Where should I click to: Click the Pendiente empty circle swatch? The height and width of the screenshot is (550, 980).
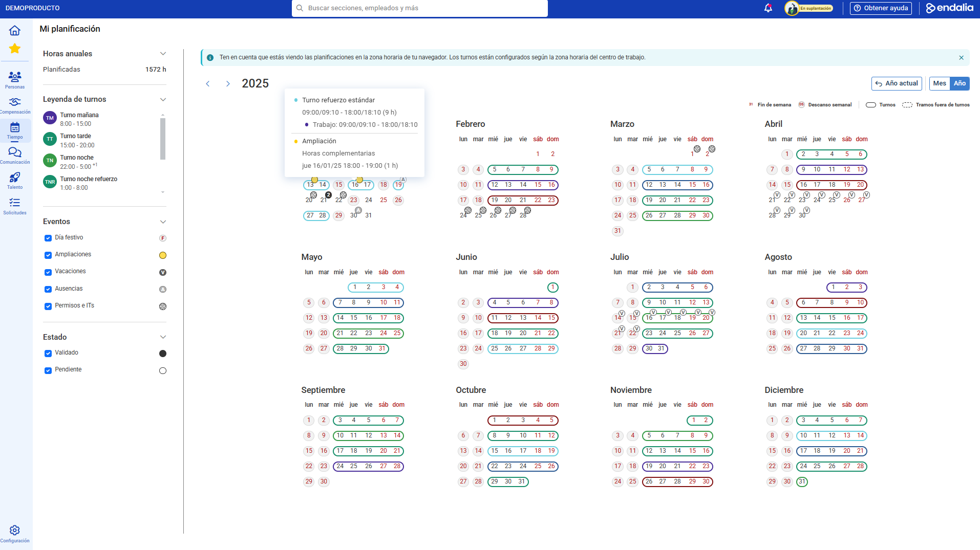point(163,371)
